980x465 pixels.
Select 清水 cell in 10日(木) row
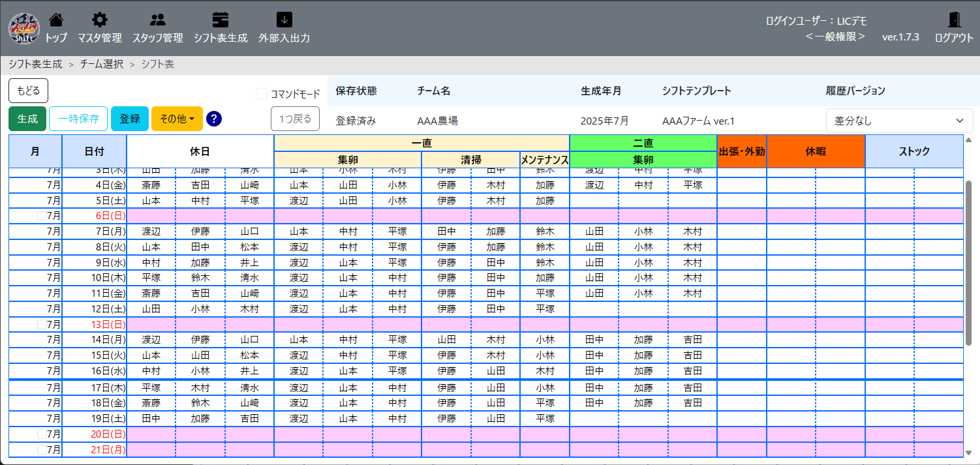(249, 278)
